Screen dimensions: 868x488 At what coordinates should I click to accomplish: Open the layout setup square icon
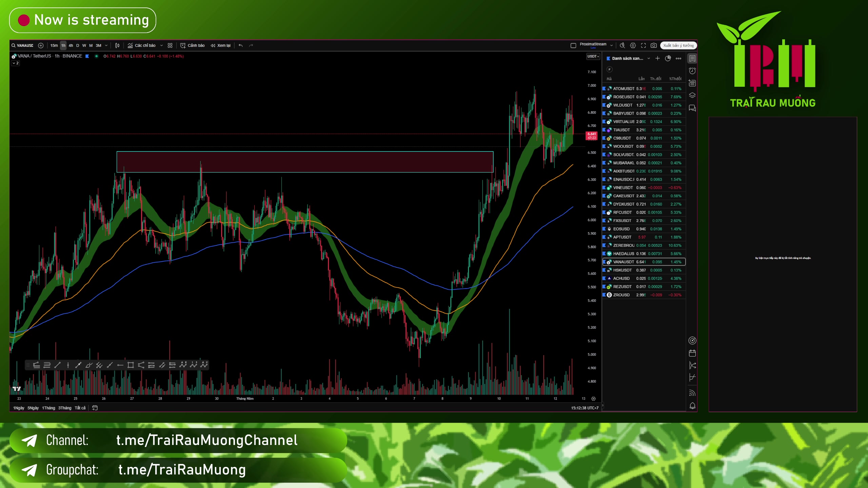point(573,45)
